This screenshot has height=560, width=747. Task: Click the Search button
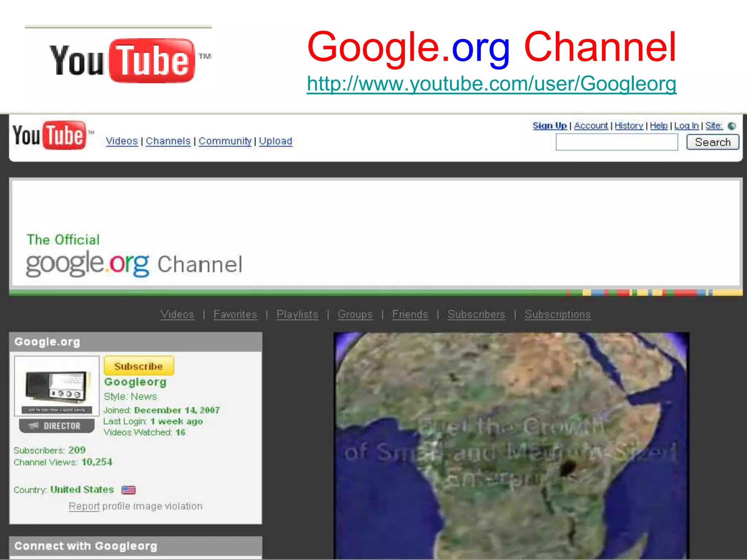[x=712, y=142]
